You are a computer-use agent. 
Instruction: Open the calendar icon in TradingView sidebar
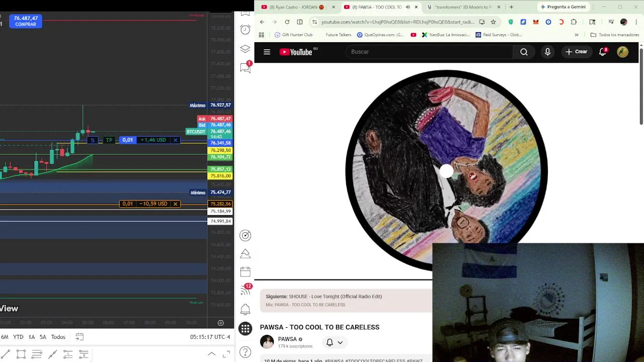245,272
